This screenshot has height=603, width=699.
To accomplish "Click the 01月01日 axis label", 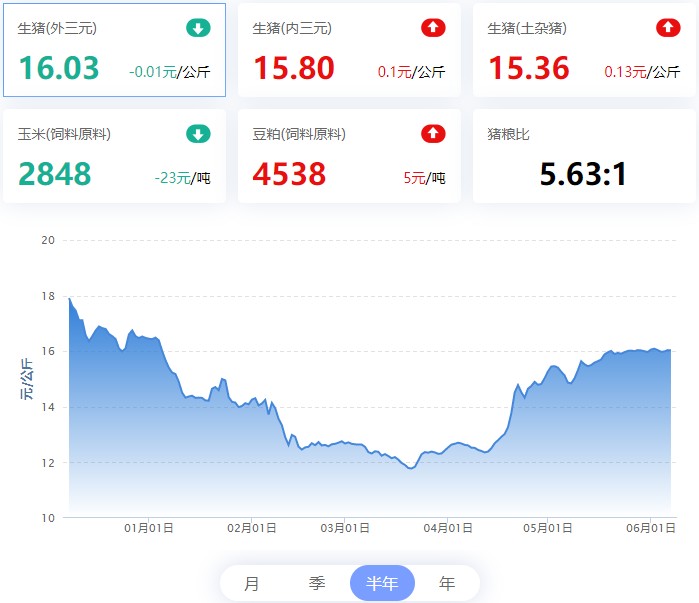I will (148, 528).
